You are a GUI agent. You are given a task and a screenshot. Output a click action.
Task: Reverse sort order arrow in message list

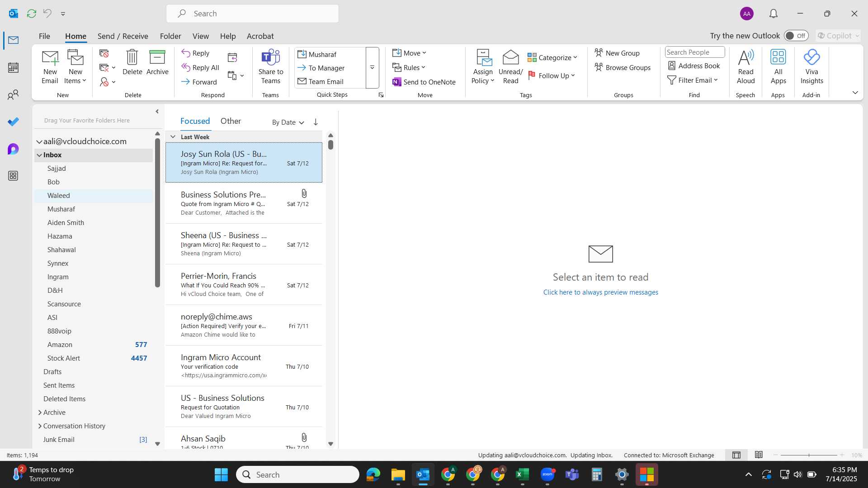(316, 122)
